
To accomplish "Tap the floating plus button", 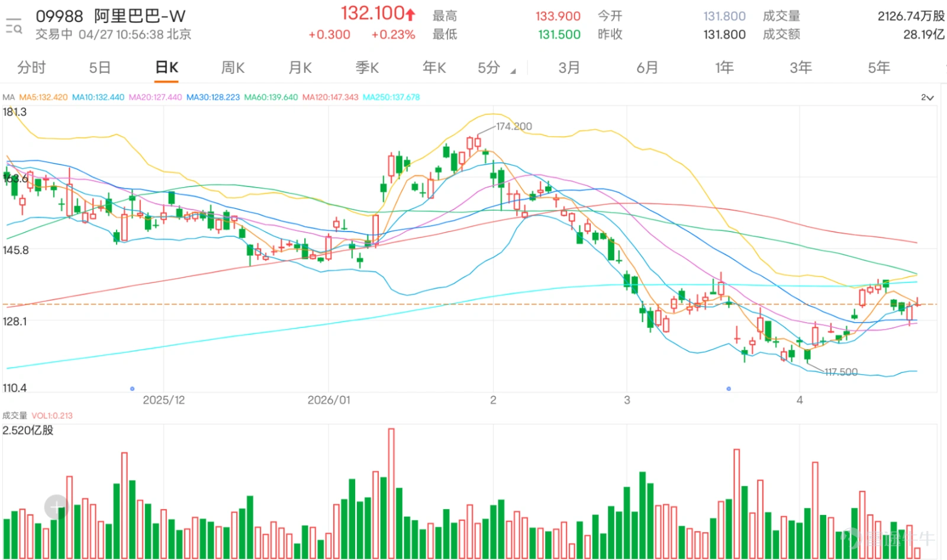I will point(56,507).
